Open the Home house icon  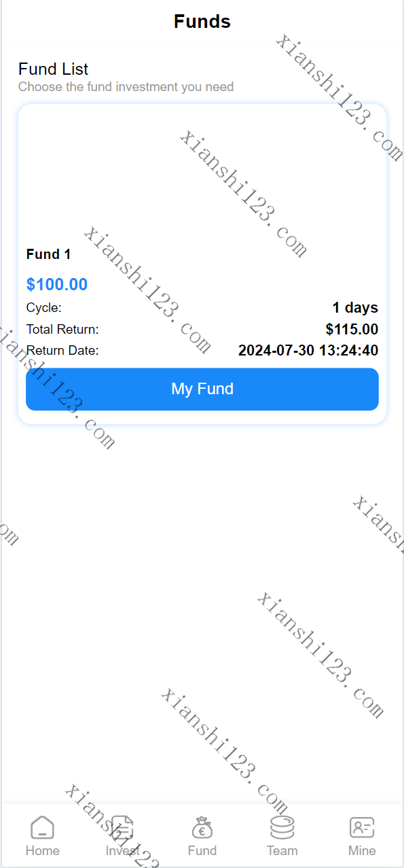tap(42, 827)
